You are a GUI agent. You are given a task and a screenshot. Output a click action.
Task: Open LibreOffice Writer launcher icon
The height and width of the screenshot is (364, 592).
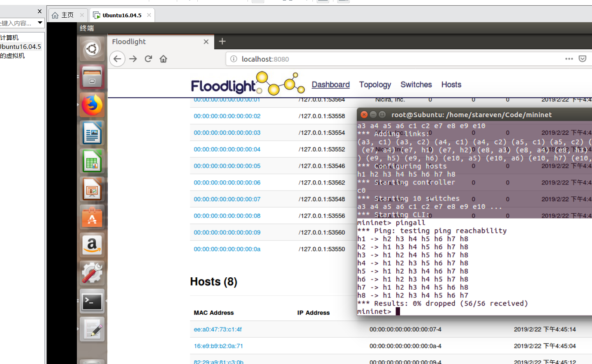[92, 133]
